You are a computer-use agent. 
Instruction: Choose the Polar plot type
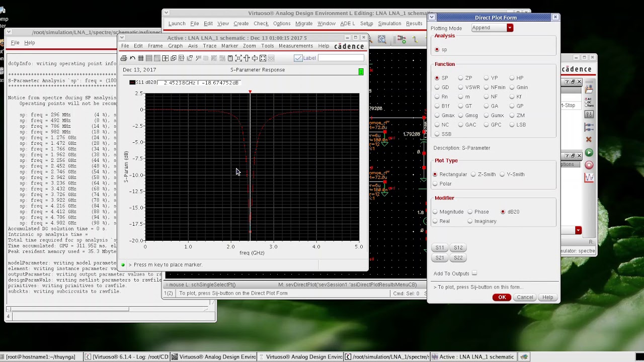point(435,184)
